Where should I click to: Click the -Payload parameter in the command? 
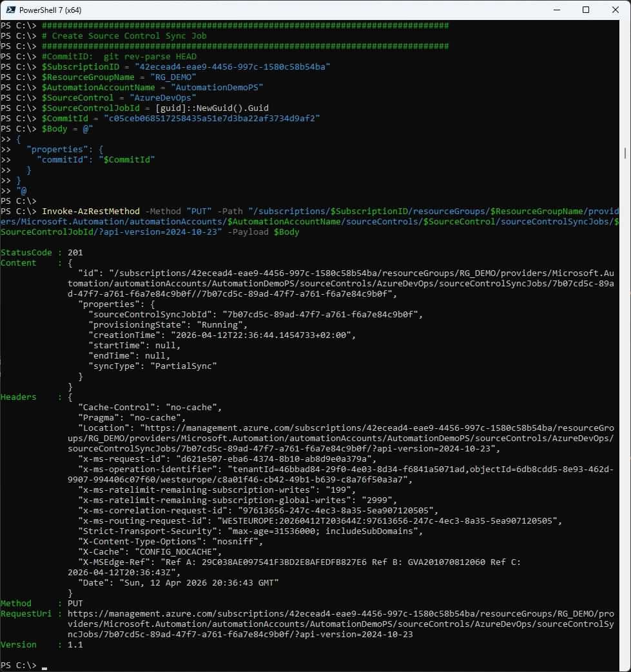tap(248, 232)
